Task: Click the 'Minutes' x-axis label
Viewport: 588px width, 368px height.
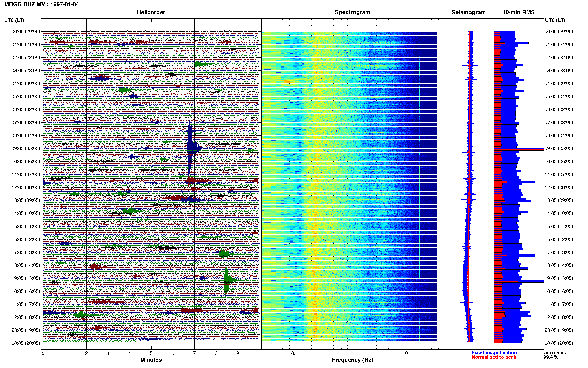Action: pyautogui.click(x=151, y=360)
